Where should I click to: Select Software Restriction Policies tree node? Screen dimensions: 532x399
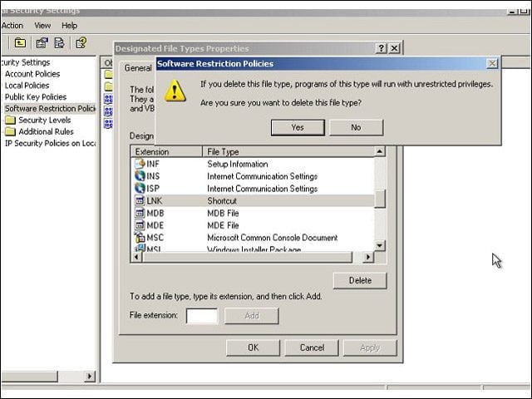[50, 109]
